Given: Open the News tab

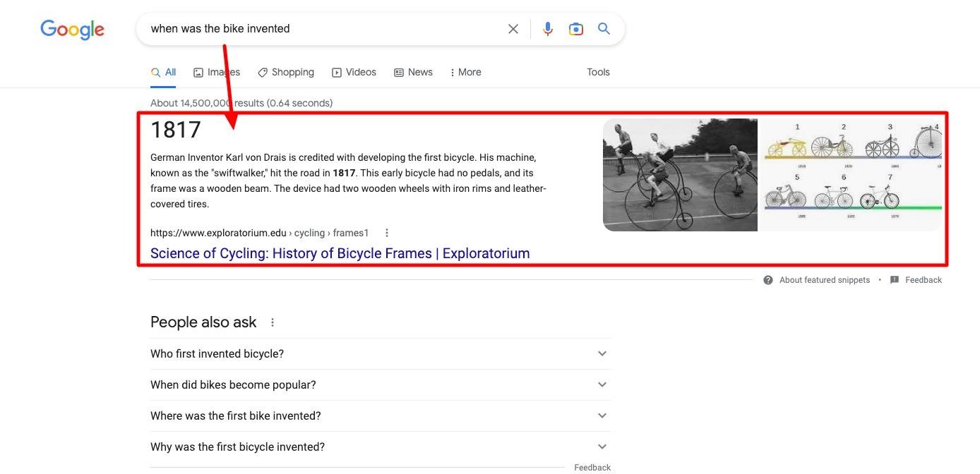Looking at the screenshot, I should click(x=413, y=72).
